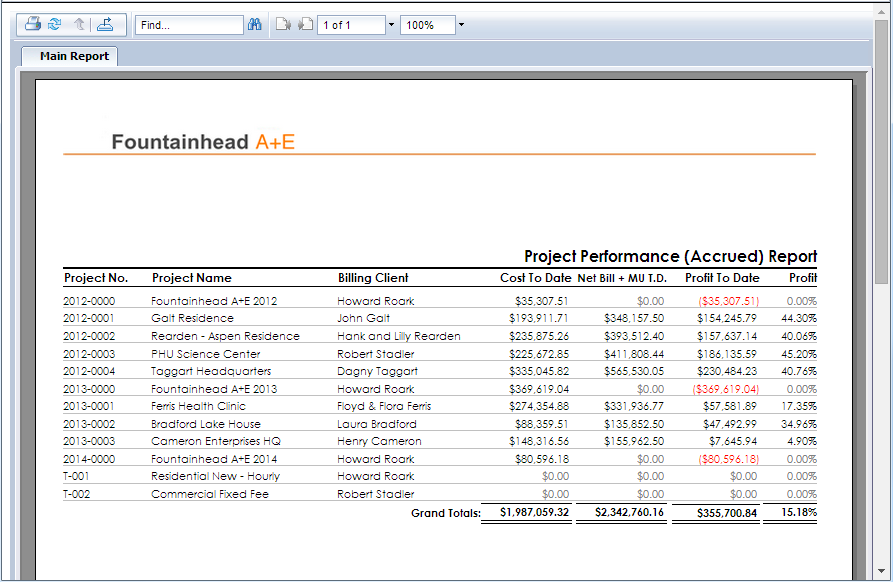Go to the next page icon
The width and height of the screenshot is (893, 582).
pyautogui.click(x=306, y=25)
